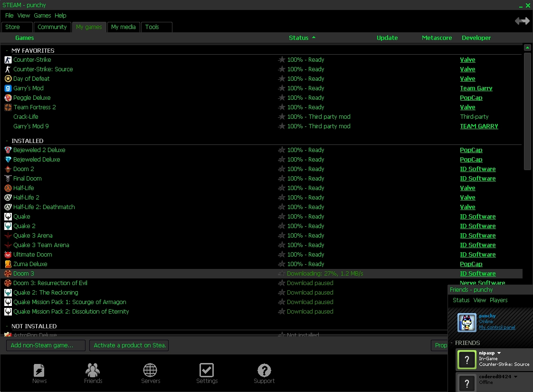Image resolution: width=533 pixels, height=392 pixels.
Task: Click the Add non-Steam game button
Action: point(46,345)
